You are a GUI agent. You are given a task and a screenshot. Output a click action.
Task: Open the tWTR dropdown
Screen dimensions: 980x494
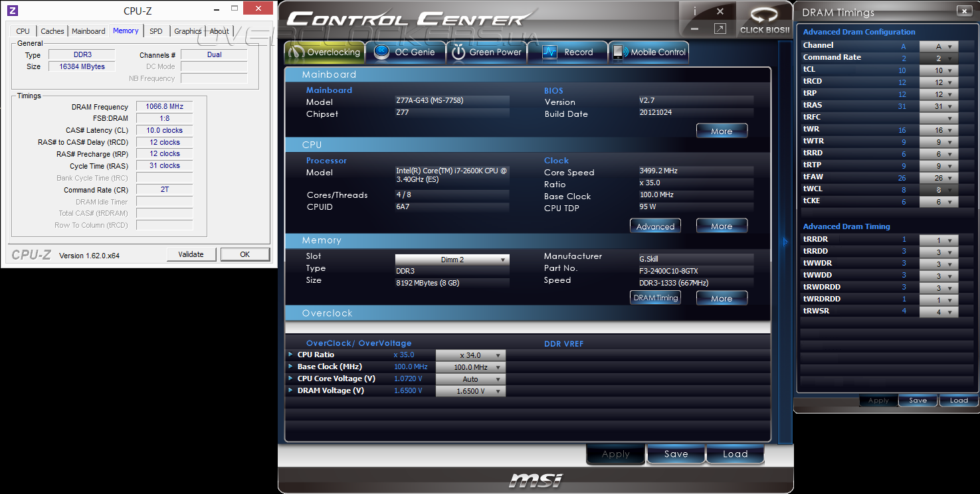pyautogui.click(x=939, y=142)
